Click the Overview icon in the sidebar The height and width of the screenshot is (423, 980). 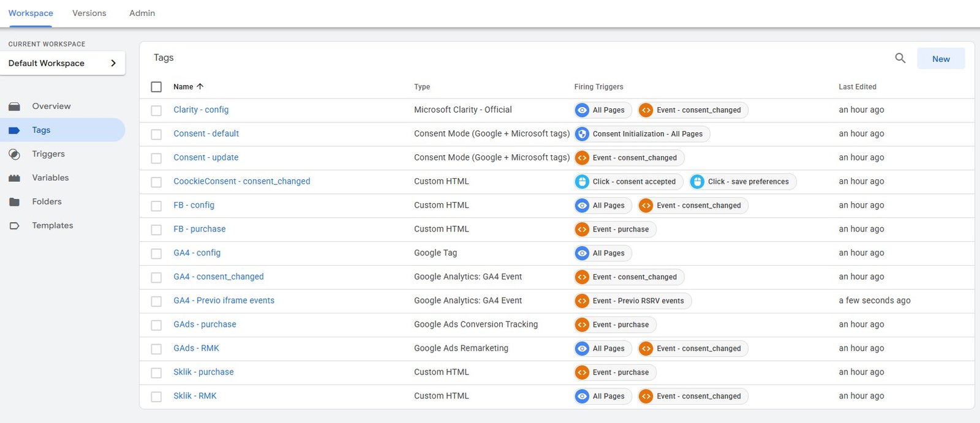(x=15, y=107)
